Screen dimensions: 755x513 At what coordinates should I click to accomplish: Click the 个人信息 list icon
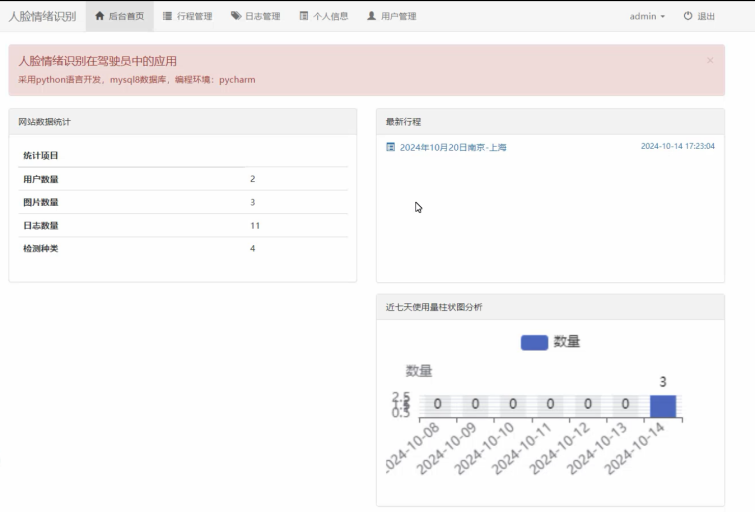tap(304, 16)
